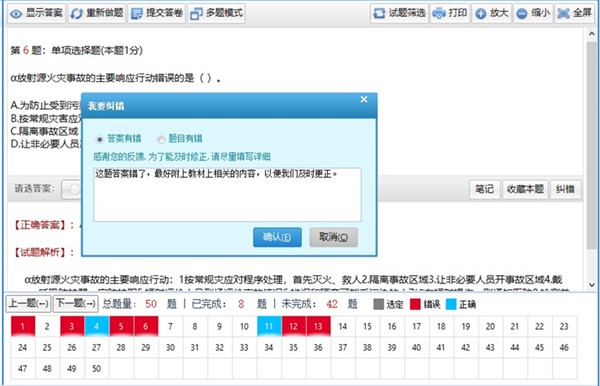Cancel the dialog with 取消(C)
The width and height of the screenshot is (600, 386).
(334, 237)
